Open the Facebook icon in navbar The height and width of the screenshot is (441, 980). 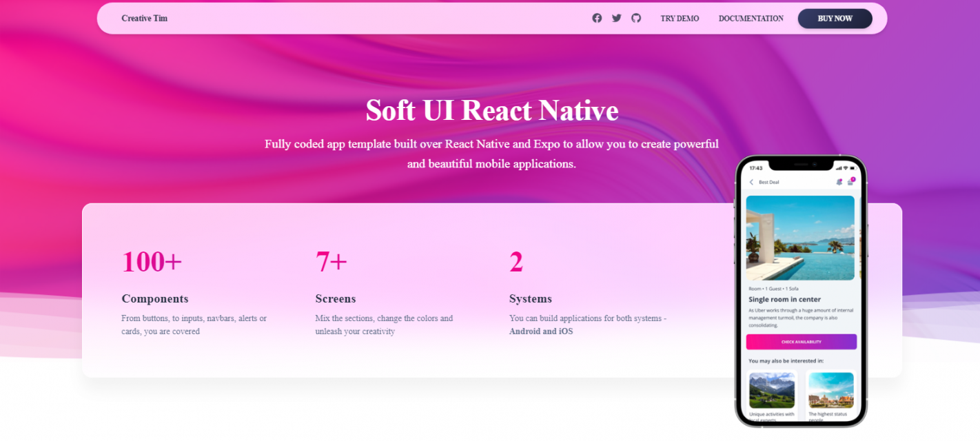(597, 18)
